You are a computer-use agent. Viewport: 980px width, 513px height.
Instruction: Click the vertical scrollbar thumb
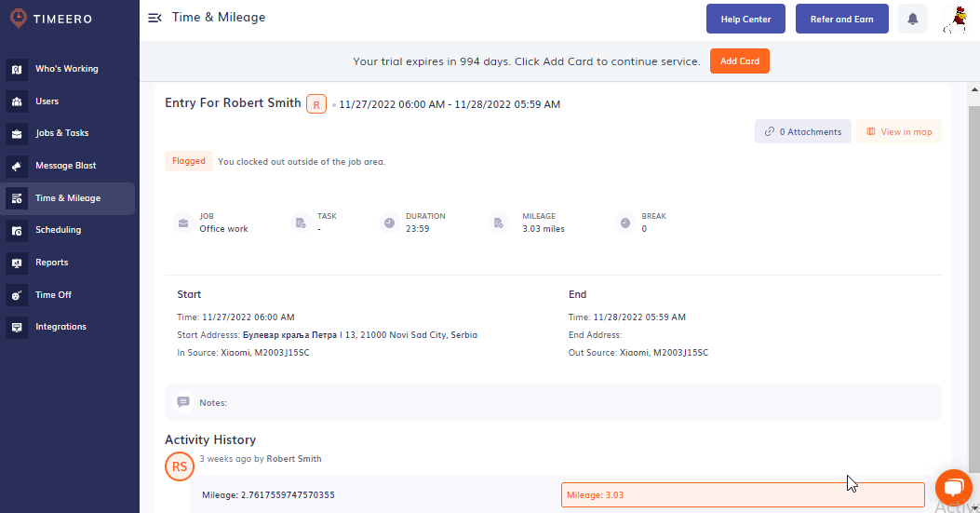pos(973,279)
